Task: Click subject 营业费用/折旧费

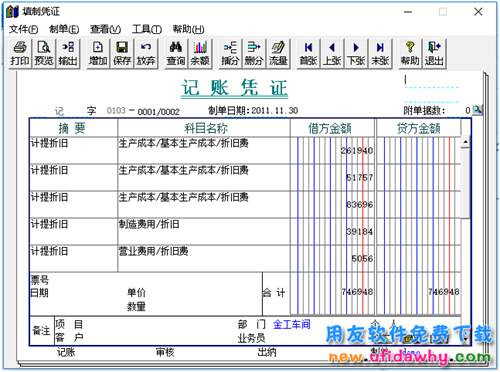Action: 153,251
